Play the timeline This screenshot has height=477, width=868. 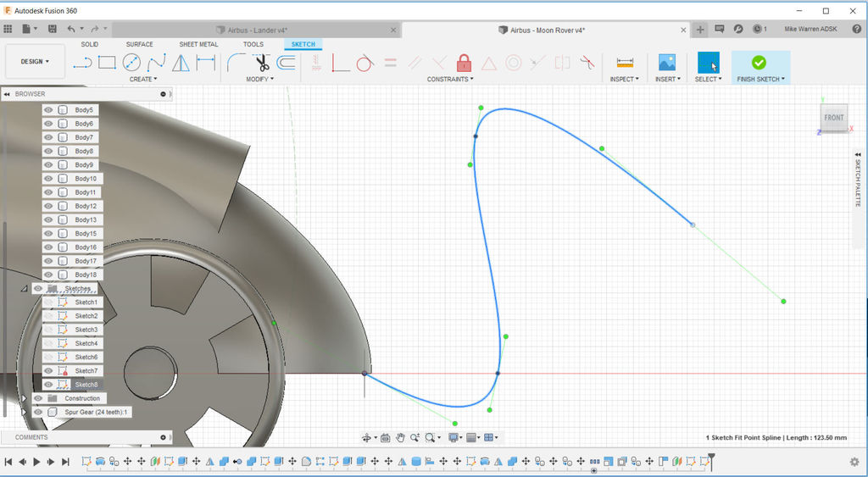pos(36,462)
